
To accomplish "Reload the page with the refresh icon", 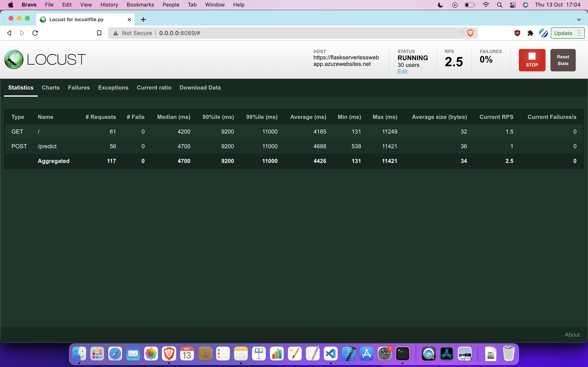I will pyautogui.click(x=35, y=33).
